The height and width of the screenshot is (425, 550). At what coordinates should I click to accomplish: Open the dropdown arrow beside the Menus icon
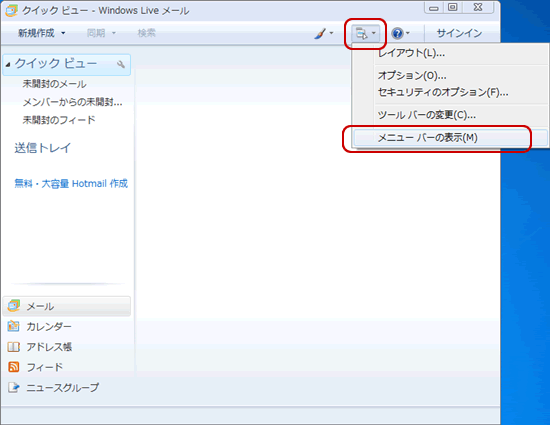click(374, 33)
